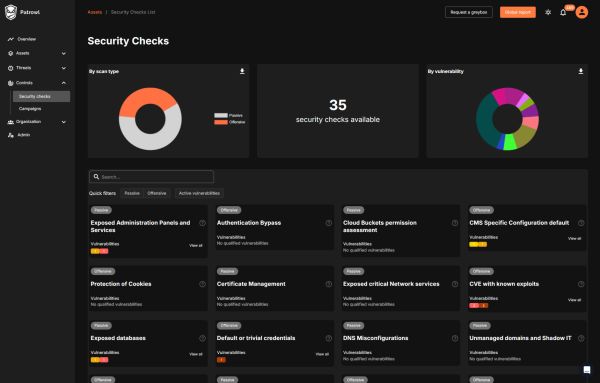Screen dimensions: 600x383
Task: Click the Authentication Bypass card title
Action: [249, 223]
